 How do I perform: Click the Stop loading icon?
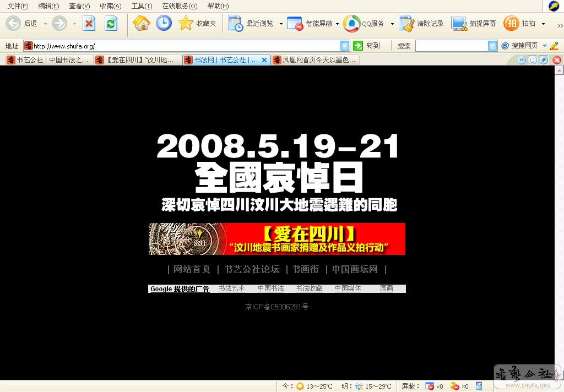tap(89, 23)
